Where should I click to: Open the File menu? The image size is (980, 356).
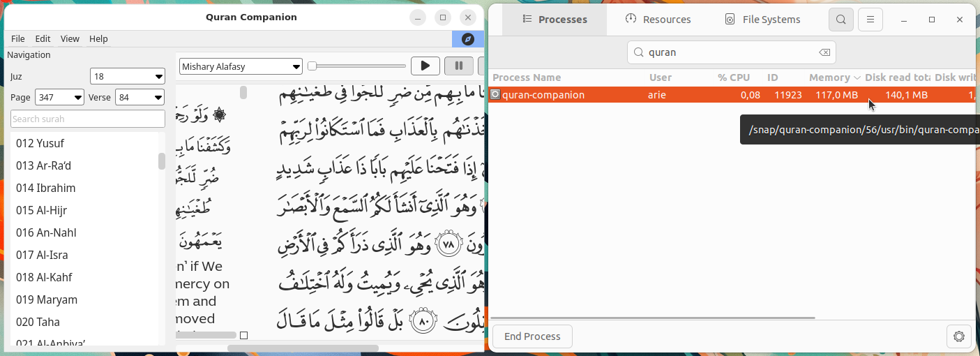coord(18,39)
